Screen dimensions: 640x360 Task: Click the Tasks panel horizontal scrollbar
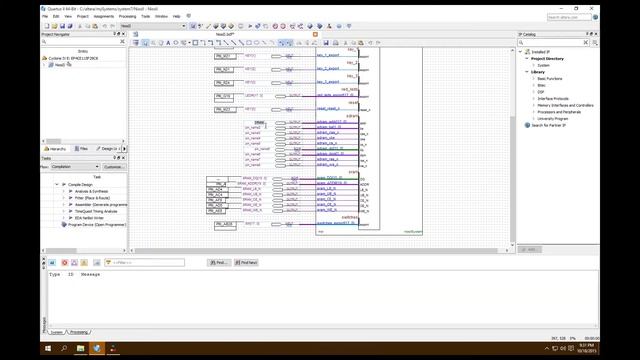61,251
